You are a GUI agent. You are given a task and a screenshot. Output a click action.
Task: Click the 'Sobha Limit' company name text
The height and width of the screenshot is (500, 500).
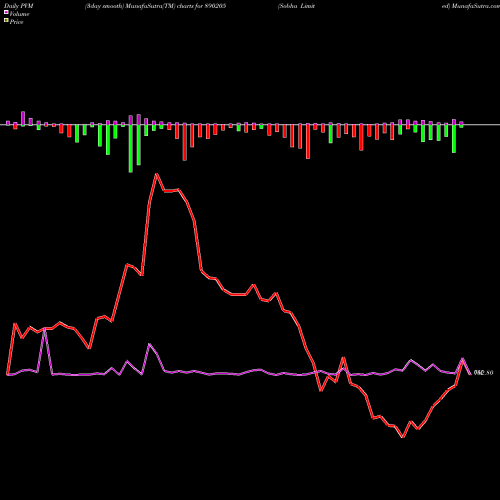(x=296, y=6)
